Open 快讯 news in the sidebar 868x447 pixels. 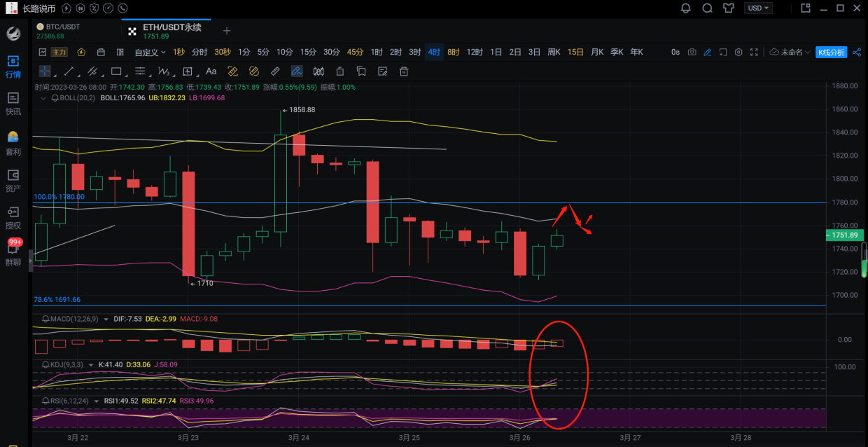[x=13, y=103]
